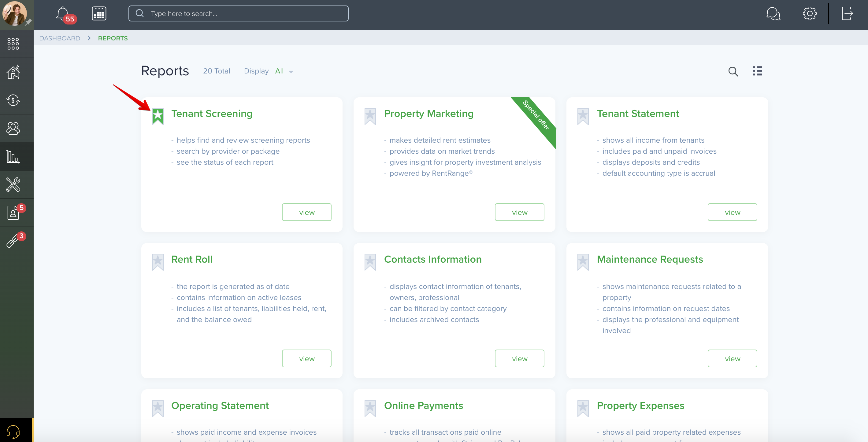Open the Contacts Information report title
The height and width of the screenshot is (442, 868).
tap(433, 259)
